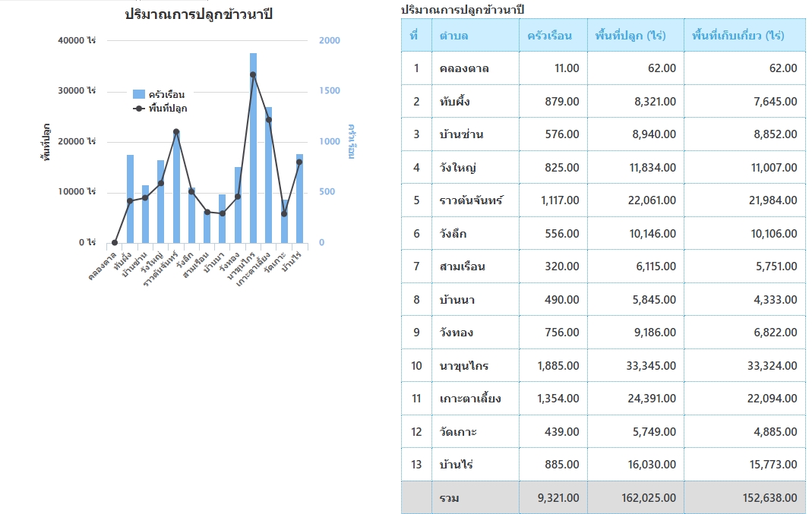
Task: Click the รวม total row label
Action: point(449,498)
